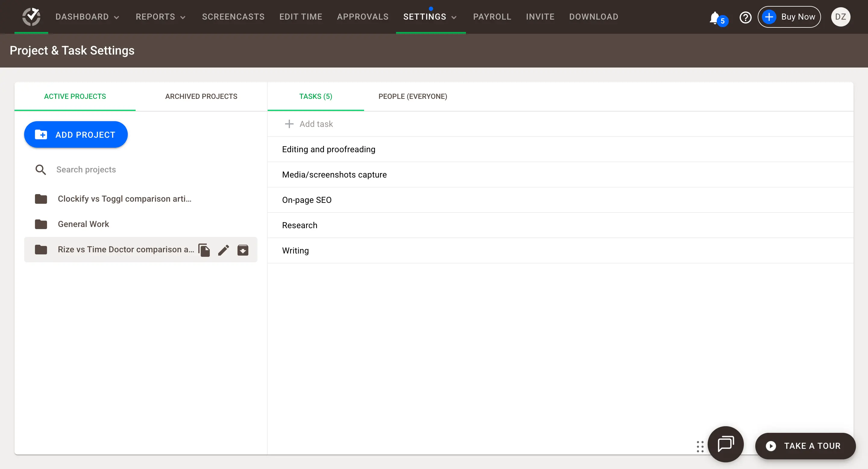Open the notifications bell
This screenshot has height=469, width=868.
point(714,17)
